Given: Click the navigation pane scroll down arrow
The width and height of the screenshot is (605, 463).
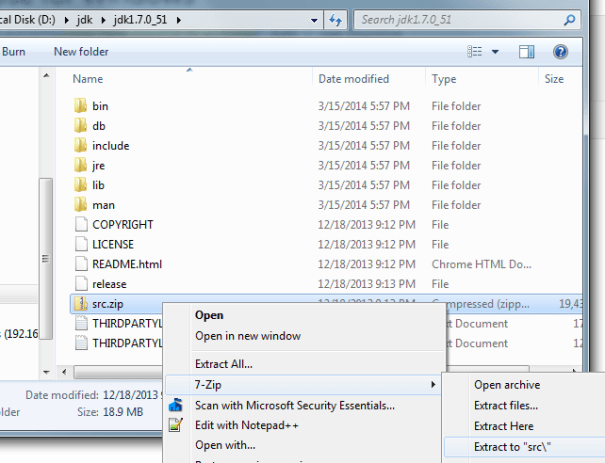Looking at the screenshot, I should [x=46, y=372].
